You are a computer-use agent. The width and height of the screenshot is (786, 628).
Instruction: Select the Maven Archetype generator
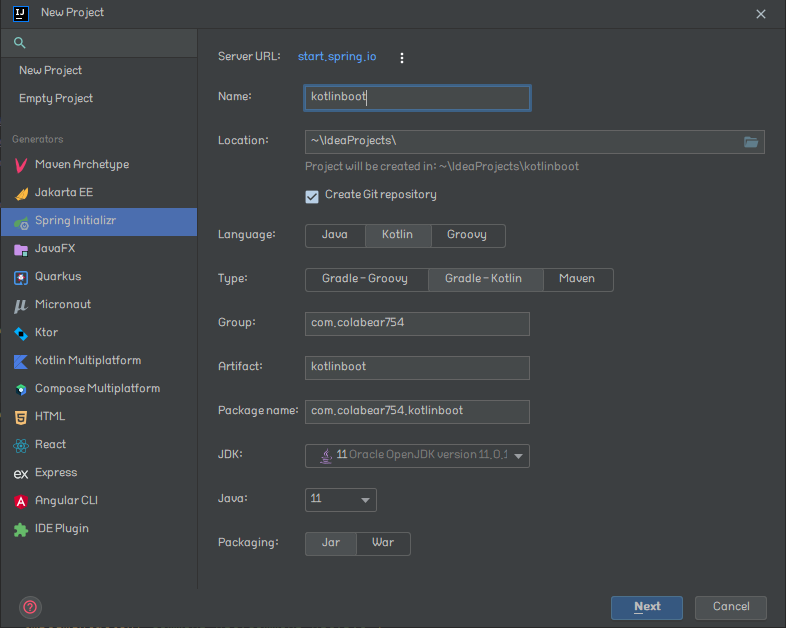tap(99, 165)
